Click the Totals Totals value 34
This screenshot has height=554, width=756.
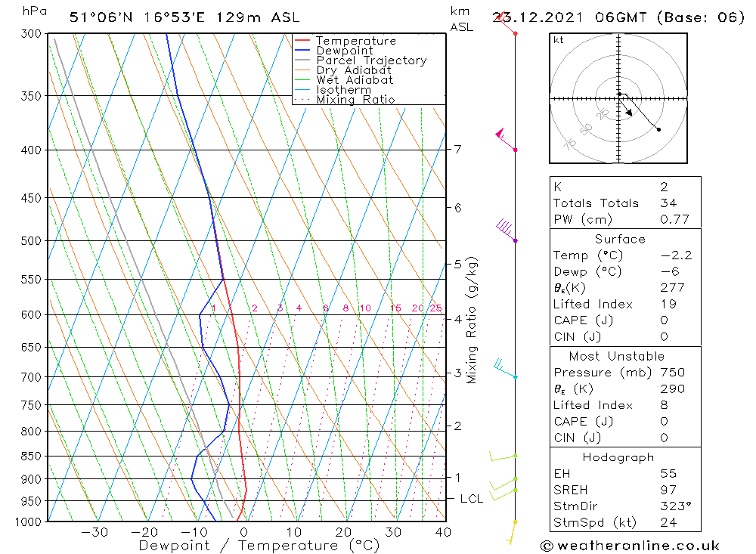click(668, 203)
